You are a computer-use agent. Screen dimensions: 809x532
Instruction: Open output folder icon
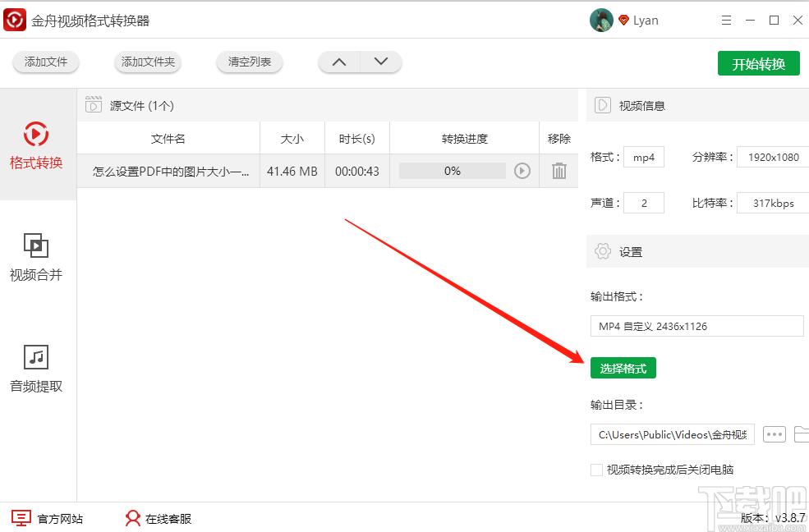pos(802,434)
